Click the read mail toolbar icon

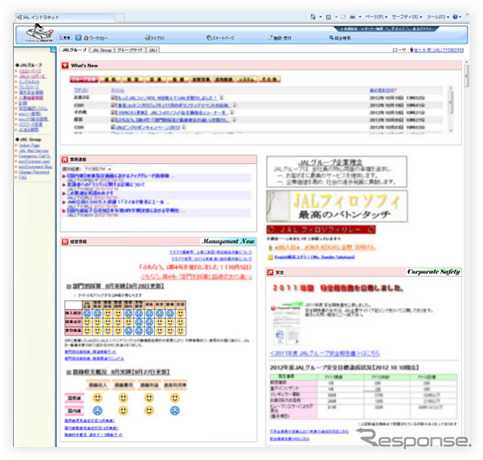pyautogui.click(x=343, y=17)
